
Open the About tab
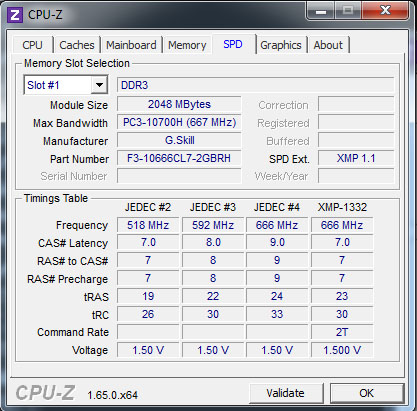click(328, 45)
